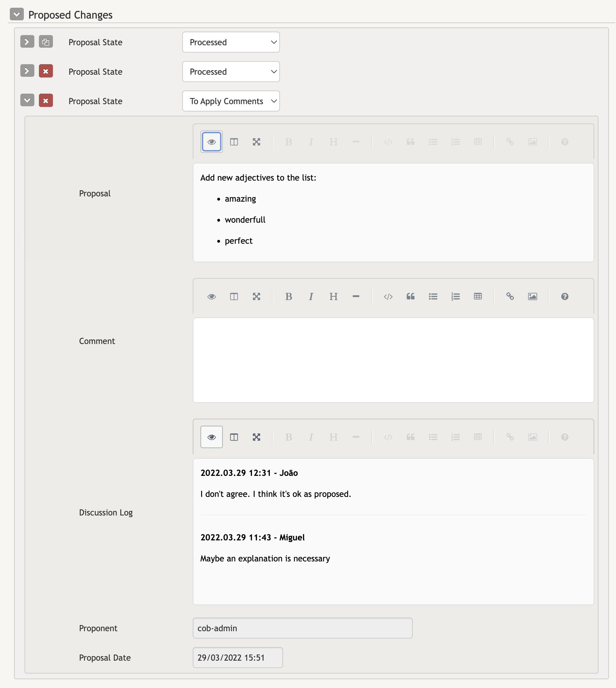The width and height of the screenshot is (616, 688).
Task: Click help icon in Discussion Log toolbar
Action: (x=565, y=437)
